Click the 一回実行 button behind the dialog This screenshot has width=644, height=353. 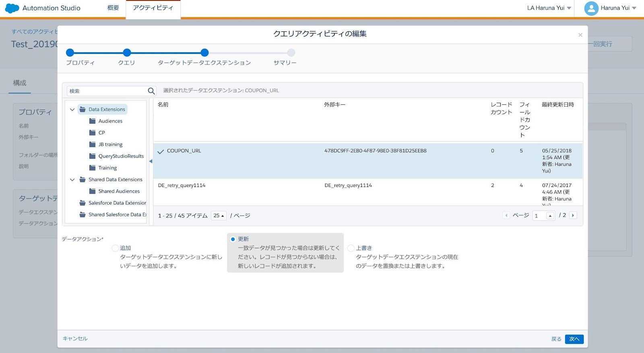click(x=610, y=44)
